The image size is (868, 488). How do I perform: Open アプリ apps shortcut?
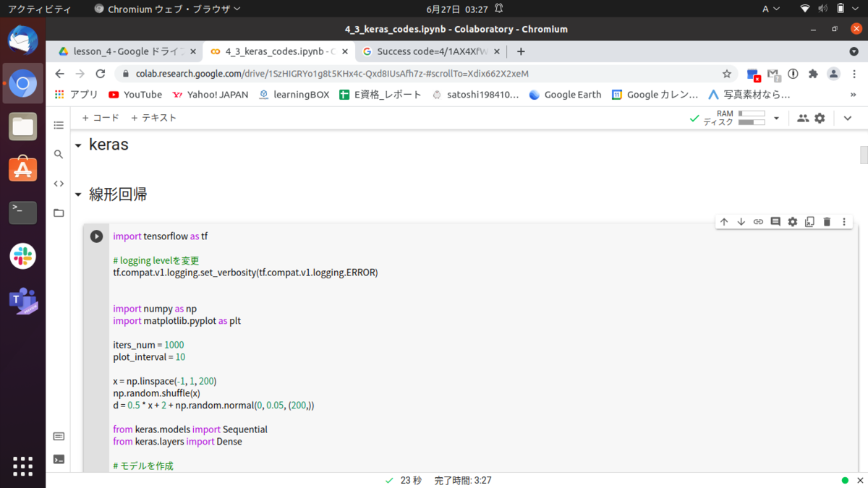(x=77, y=95)
